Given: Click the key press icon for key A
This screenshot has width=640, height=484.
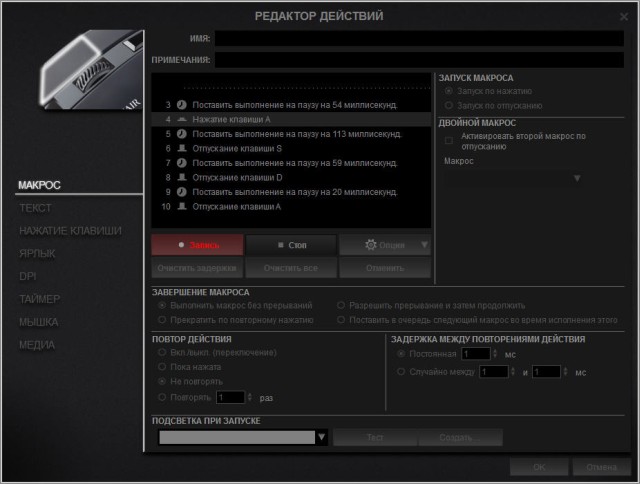Looking at the screenshot, I should coord(182,118).
